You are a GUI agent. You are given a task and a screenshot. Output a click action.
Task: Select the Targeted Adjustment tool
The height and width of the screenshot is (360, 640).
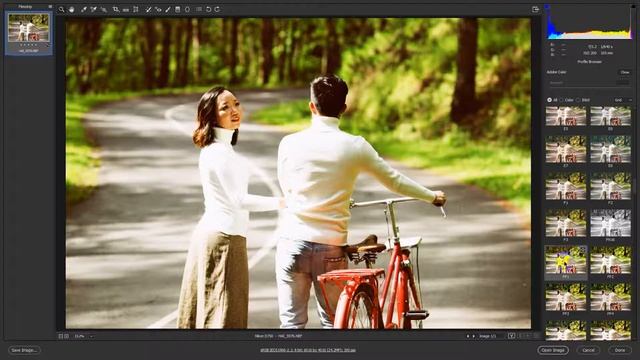pyautogui.click(x=104, y=9)
